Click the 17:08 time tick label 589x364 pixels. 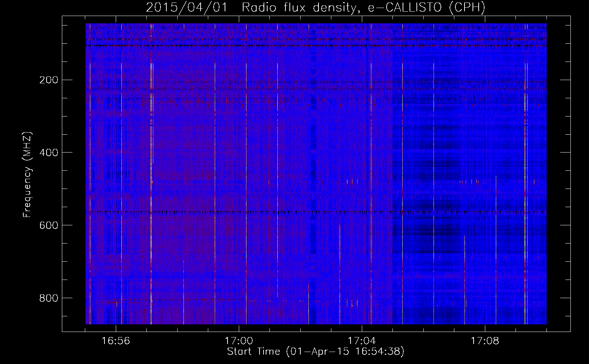point(485,341)
